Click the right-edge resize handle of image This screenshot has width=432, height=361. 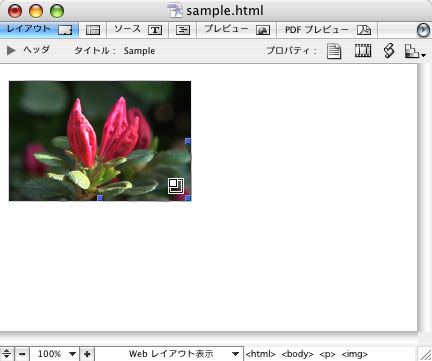[x=188, y=141]
